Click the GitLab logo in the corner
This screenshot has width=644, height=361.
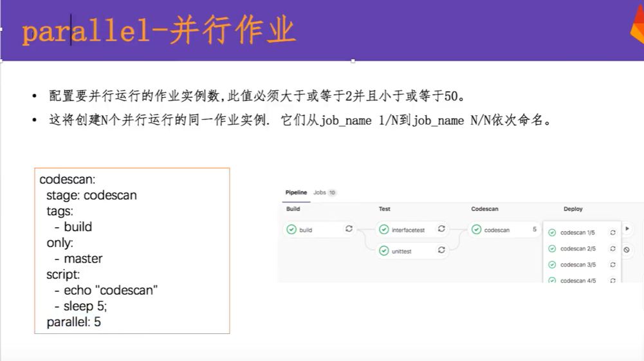[637, 24]
